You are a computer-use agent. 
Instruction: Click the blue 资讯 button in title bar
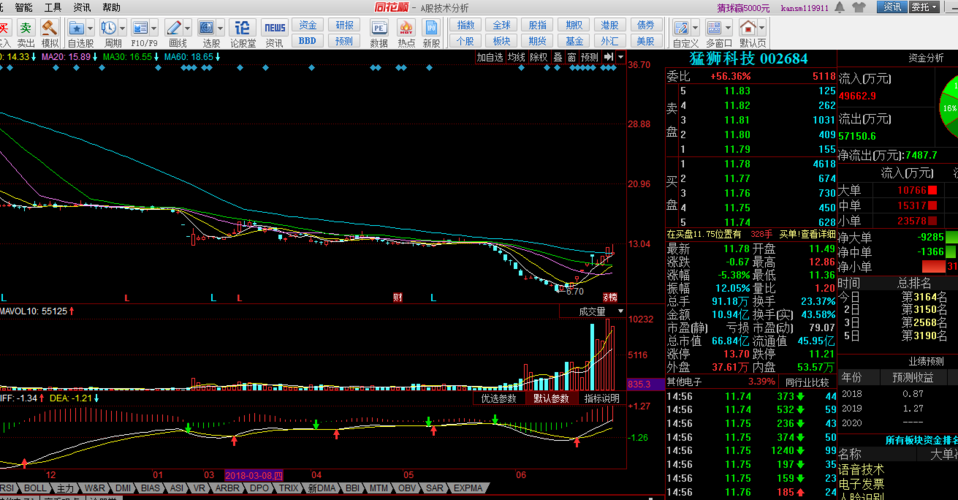(x=892, y=7)
